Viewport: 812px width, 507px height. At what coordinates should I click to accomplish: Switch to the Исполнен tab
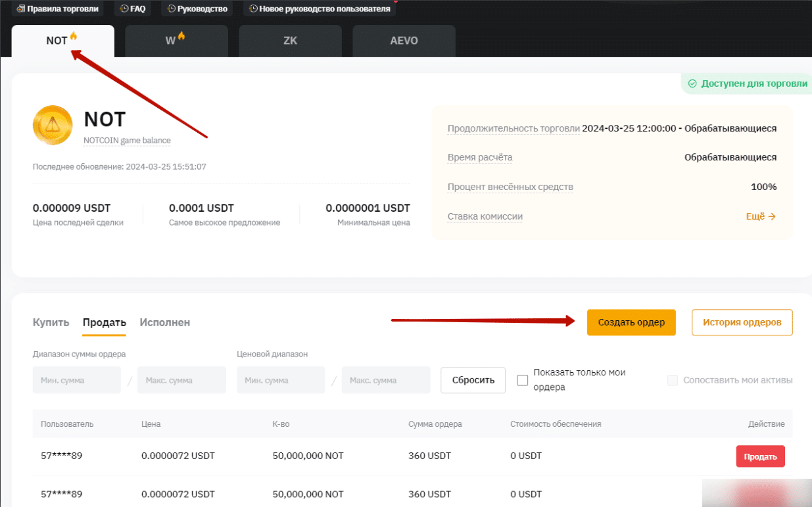tap(165, 322)
